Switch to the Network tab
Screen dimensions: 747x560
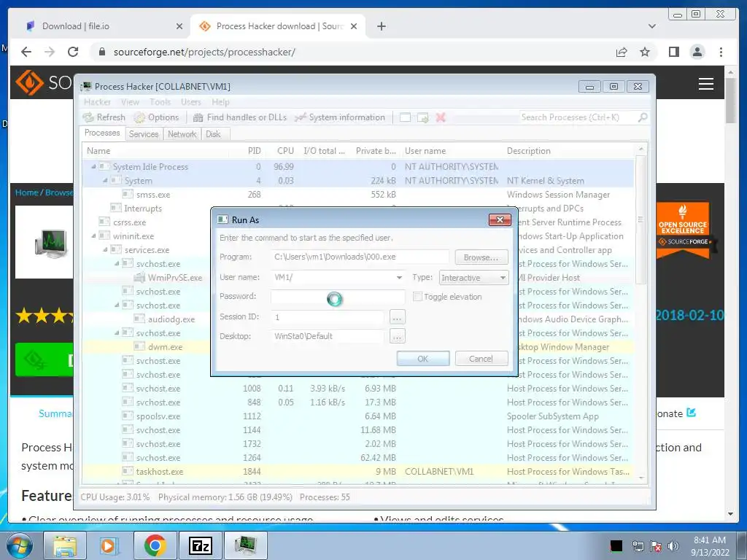(x=182, y=134)
